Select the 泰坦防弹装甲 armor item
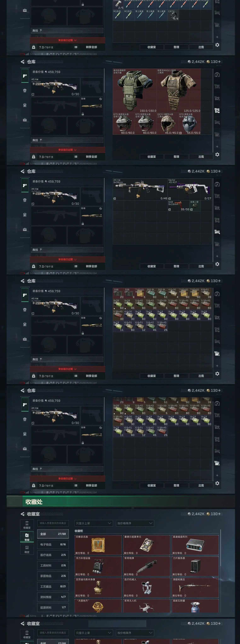Image resolution: width=240 pixels, height=644 pixels. (135, 91)
